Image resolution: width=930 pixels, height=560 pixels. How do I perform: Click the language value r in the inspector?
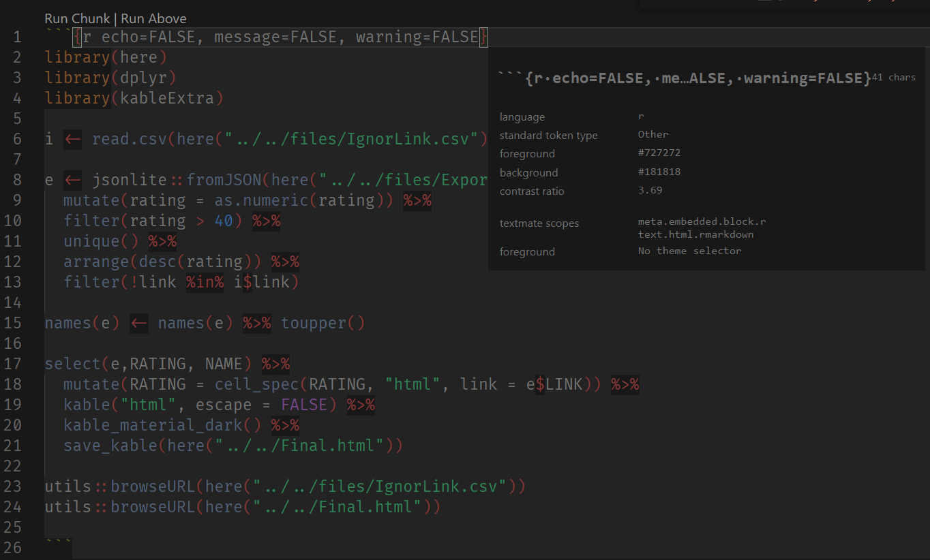(x=641, y=116)
